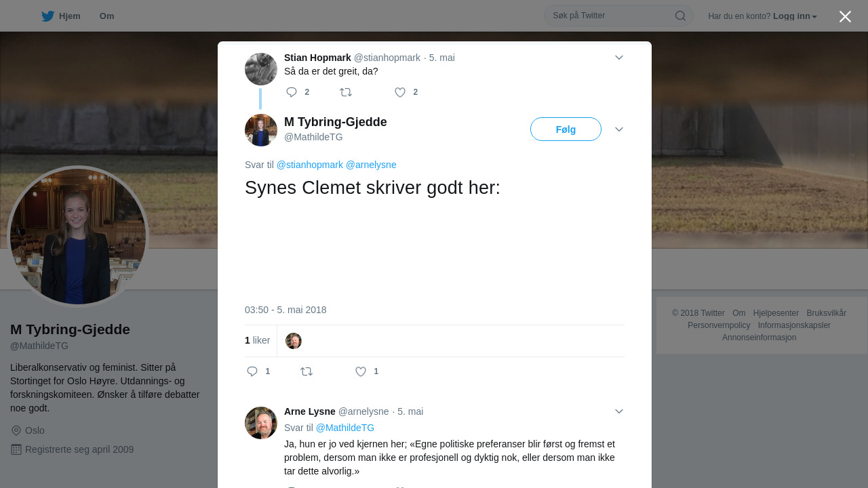The width and height of the screenshot is (868, 488).
Task: Click the Twitter bird home icon
Action: point(47,16)
